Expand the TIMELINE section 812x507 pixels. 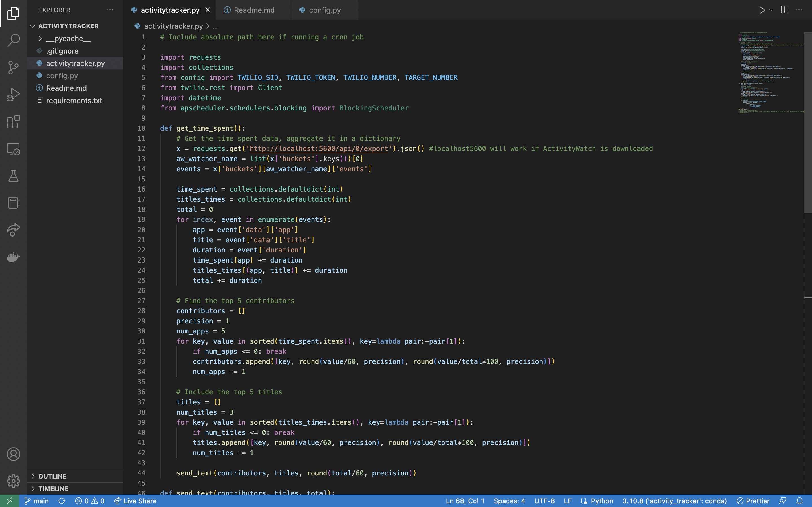[x=53, y=489]
